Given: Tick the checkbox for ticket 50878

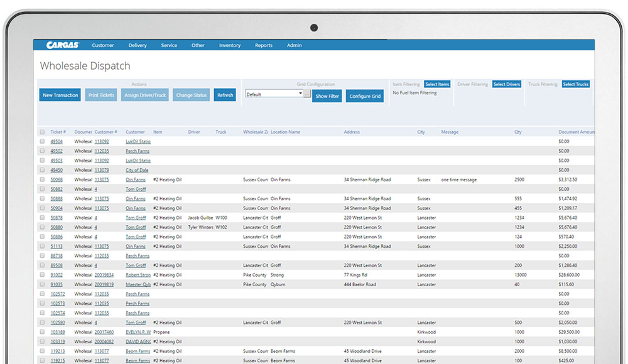Looking at the screenshot, I should [42, 217].
